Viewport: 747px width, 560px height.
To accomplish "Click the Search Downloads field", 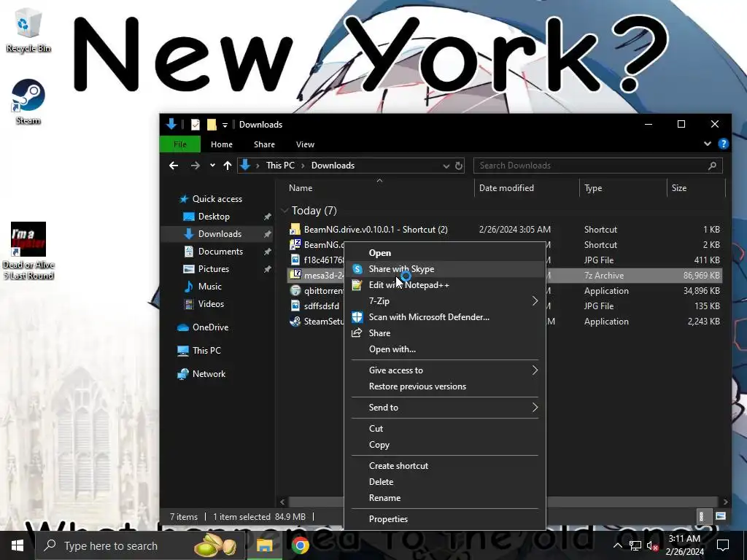I will 598,166.
